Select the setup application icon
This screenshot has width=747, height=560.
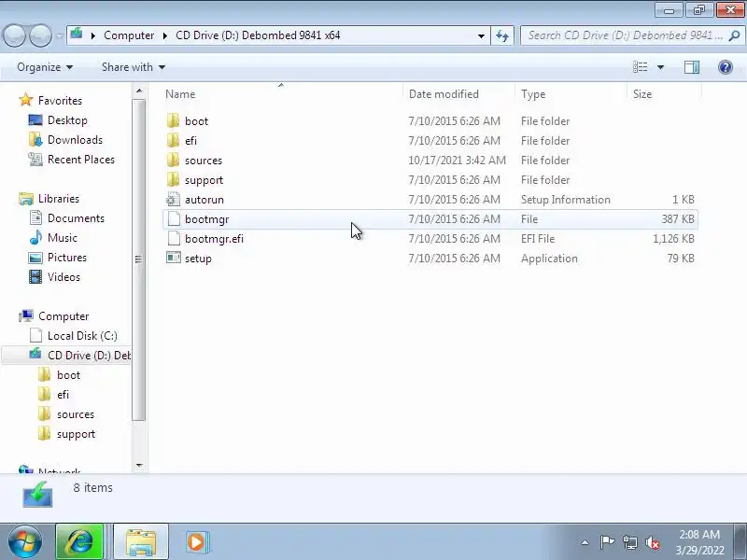[x=174, y=258]
